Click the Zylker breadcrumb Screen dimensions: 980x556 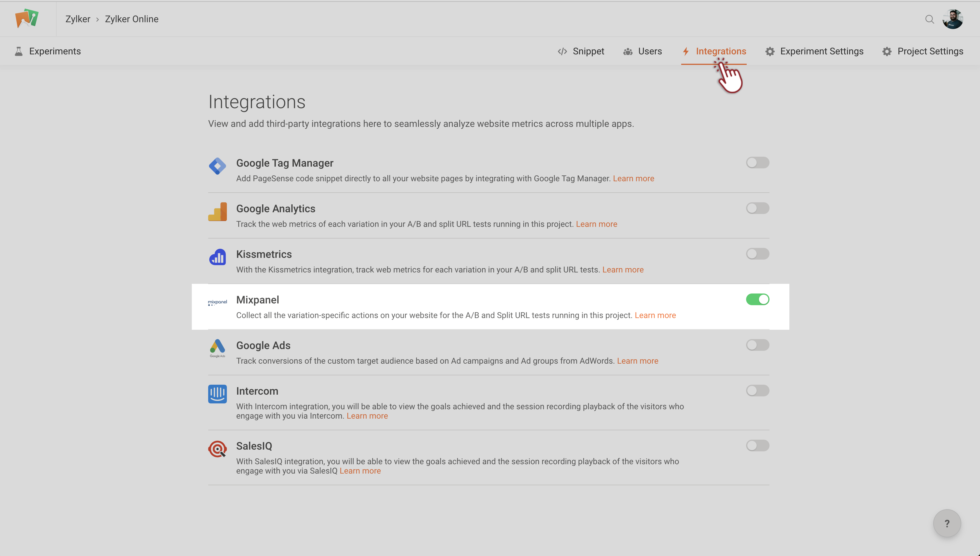(x=77, y=19)
